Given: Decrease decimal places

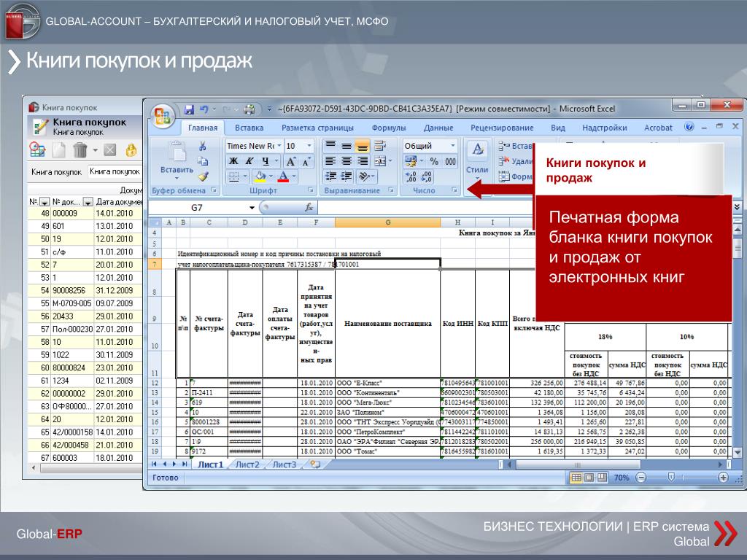Looking at the screenshot, I should pos(426,176).
